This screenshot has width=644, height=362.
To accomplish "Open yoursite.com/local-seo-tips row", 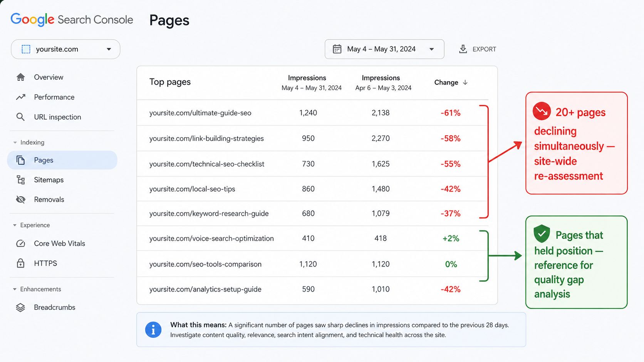I will tap(312, 189).
